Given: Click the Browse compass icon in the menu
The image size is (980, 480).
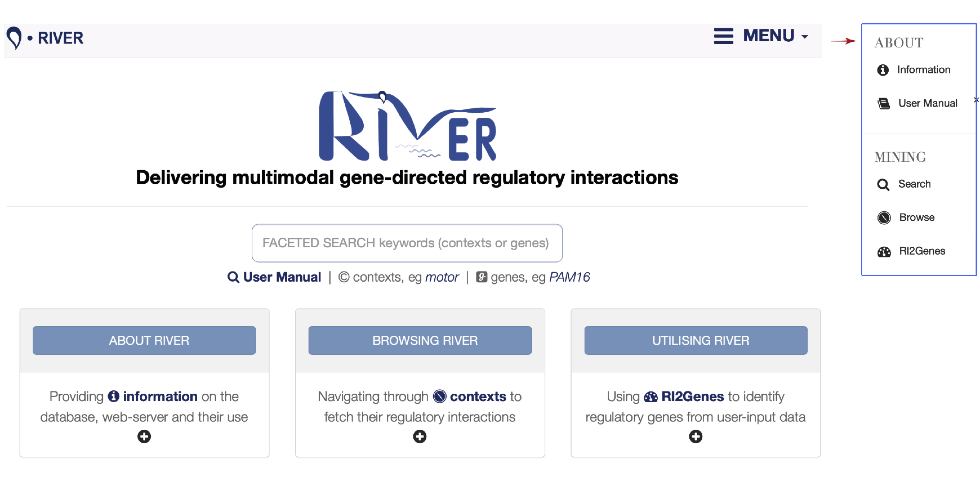Looking at the screenshot, I should 884,218.
